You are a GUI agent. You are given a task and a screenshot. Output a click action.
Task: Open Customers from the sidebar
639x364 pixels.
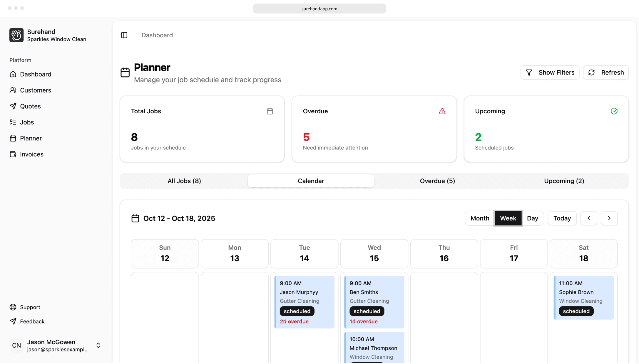point(35,90)
